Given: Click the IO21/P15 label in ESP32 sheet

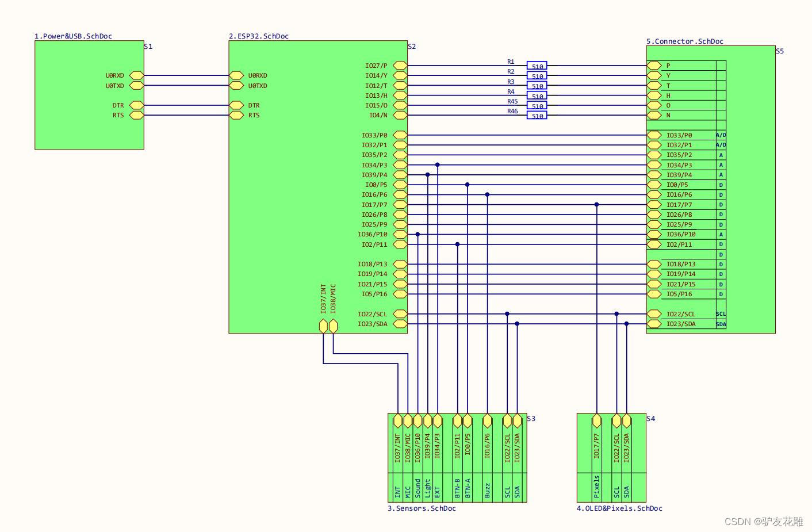Looking at the screenshot, I should pyautogui.click(x=373, y=284).
